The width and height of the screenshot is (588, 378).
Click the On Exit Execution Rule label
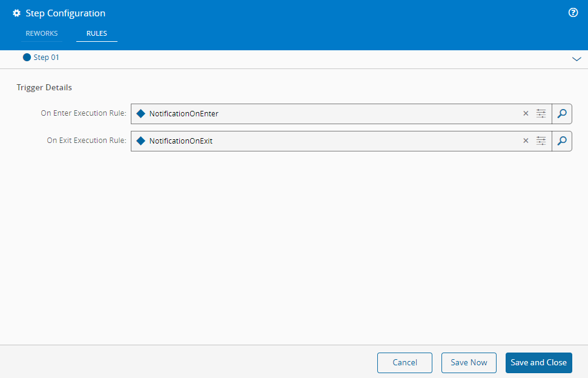[x=87, y=141]
